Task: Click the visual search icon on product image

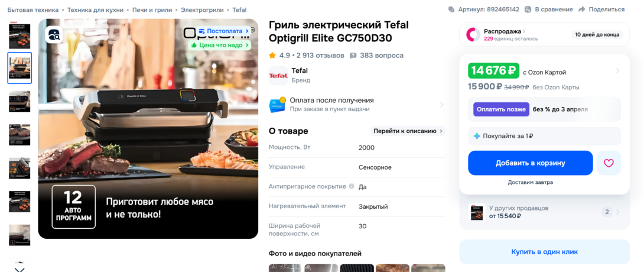Action: tap(54, 34)
